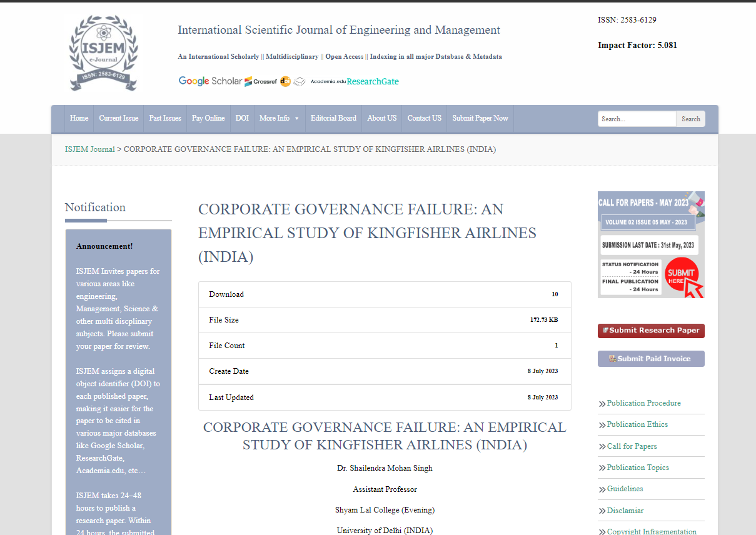
Task: Open the Call for Papers May 2023 banner
Action: (651, 244)
